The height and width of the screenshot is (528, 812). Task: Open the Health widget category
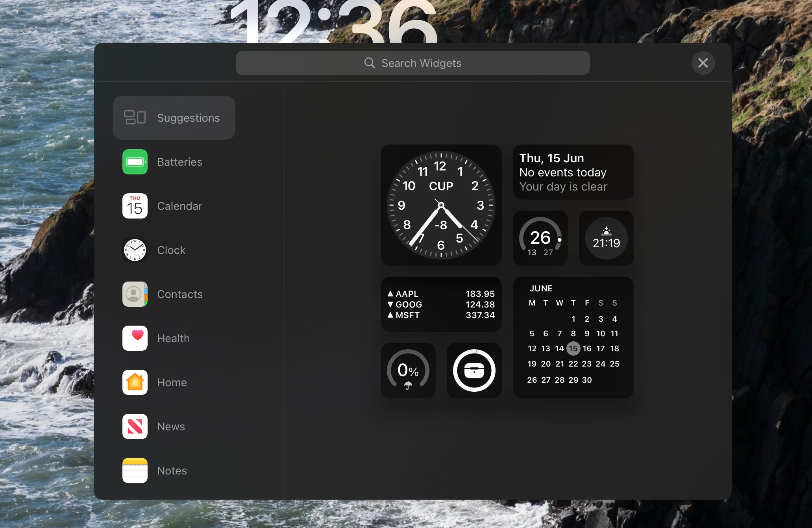(174, 338)
